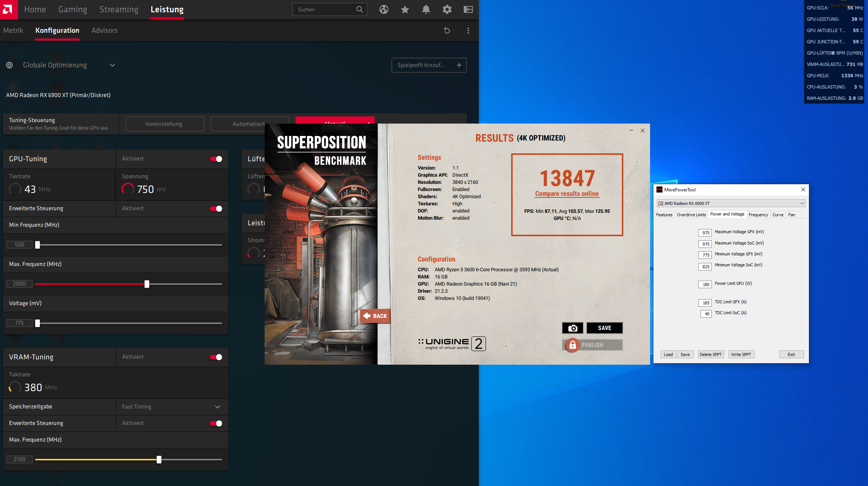Expand the Globale Optimierung dropdown
The height and width of the screenshot is (486, 868).
tap(112, 65)
